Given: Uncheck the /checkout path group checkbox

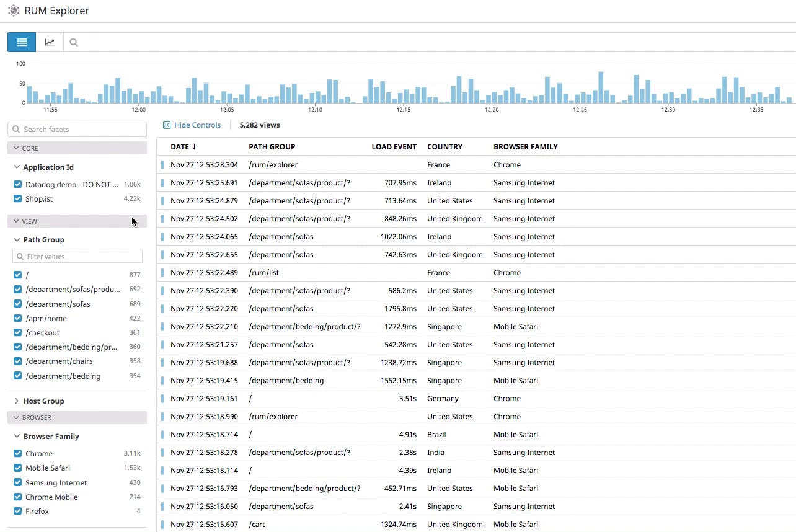Looking at the screenshot, I should point(17,333).
